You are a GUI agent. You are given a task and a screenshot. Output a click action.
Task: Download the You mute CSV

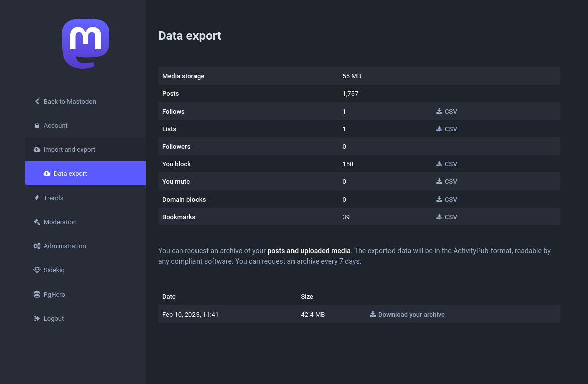pos(447,182)
